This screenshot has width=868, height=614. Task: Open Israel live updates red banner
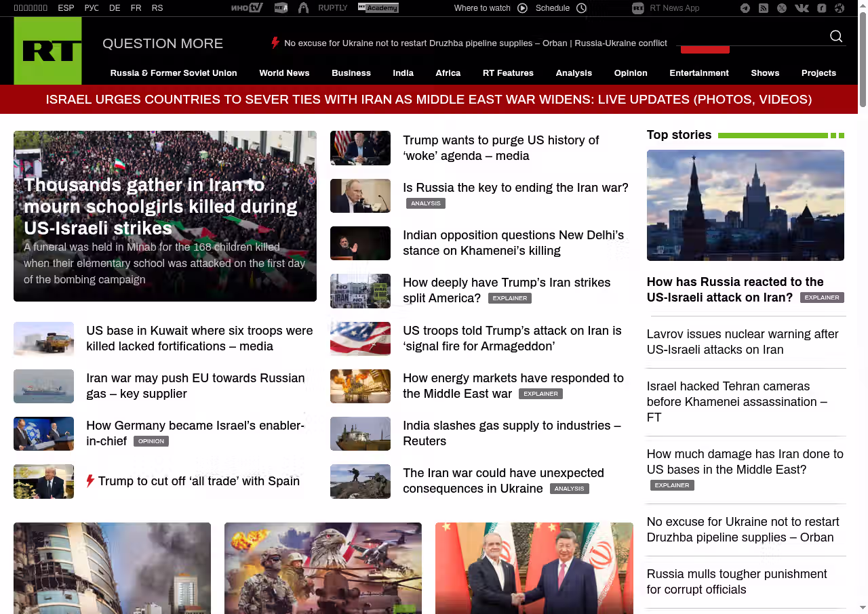coord(429,100)
